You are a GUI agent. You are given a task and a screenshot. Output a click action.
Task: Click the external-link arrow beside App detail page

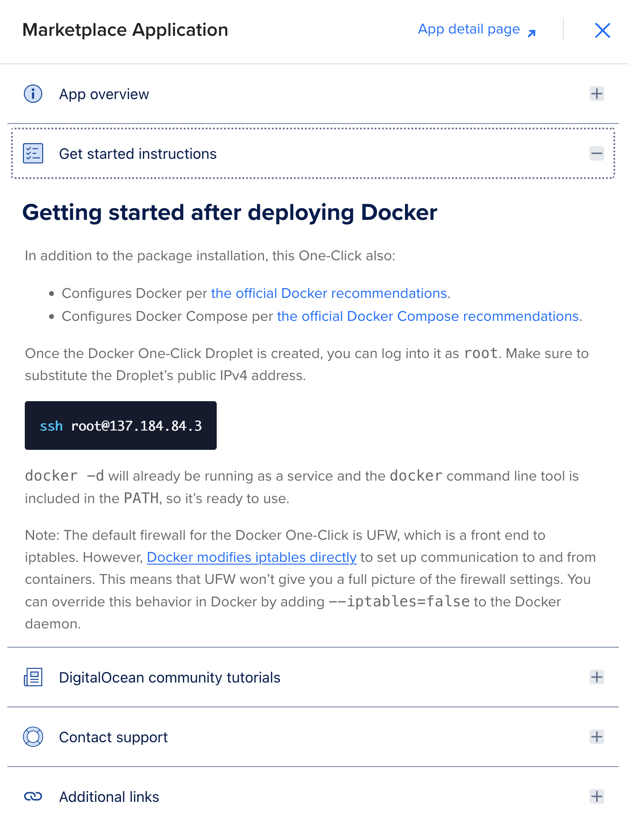(532, 33)
